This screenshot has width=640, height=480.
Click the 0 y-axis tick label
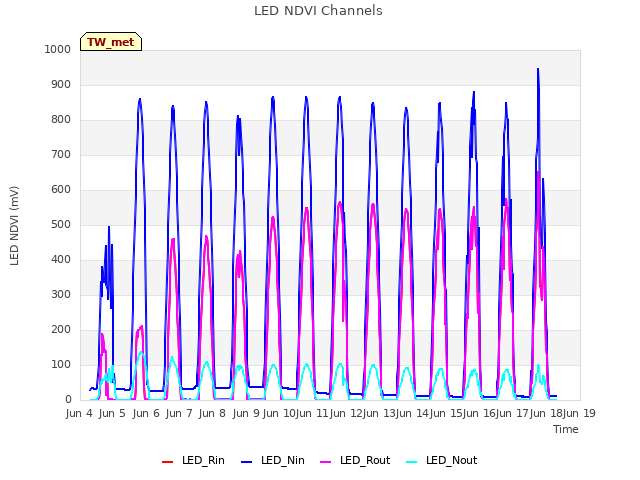tap(68, 400)
